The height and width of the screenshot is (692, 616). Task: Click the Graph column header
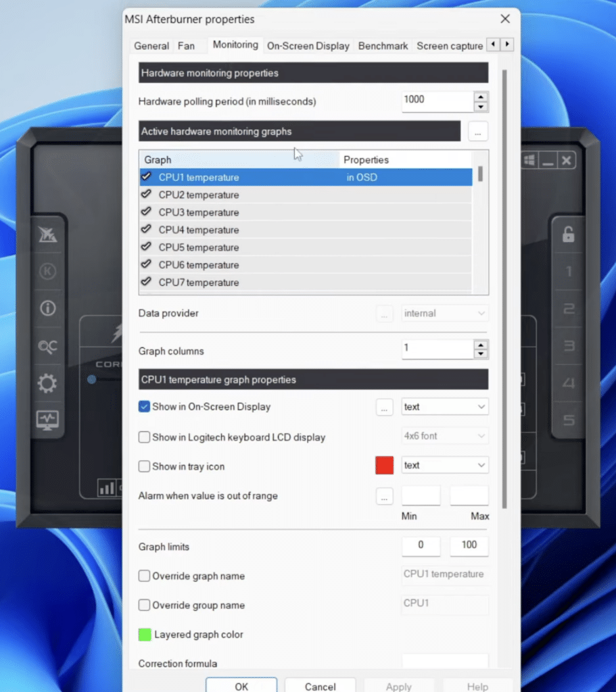tap(239, 159)
